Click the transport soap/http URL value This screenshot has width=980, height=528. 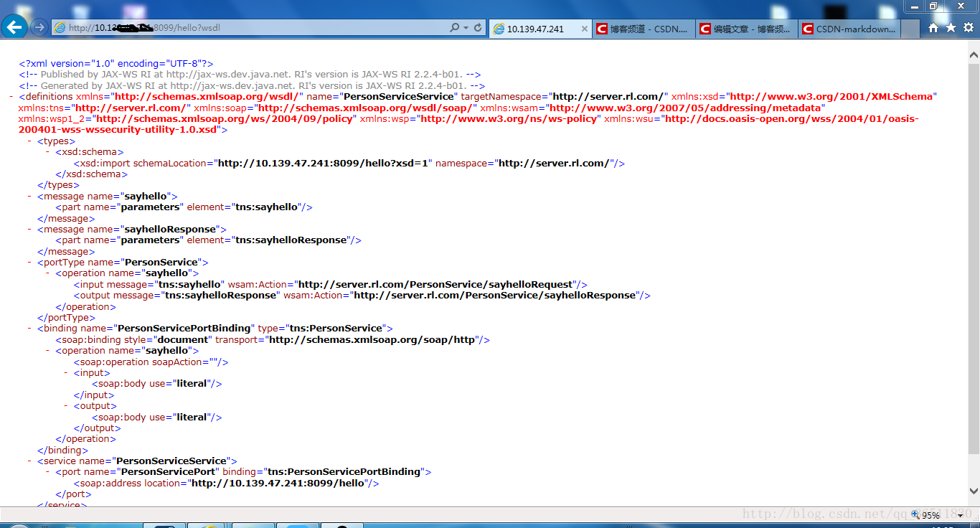pos(372,339)
